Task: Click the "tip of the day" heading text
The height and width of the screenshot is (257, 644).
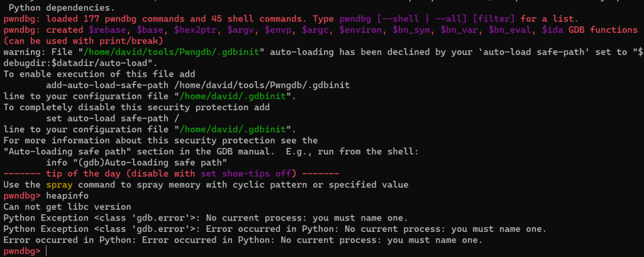Action: click(x=83, y=173)
